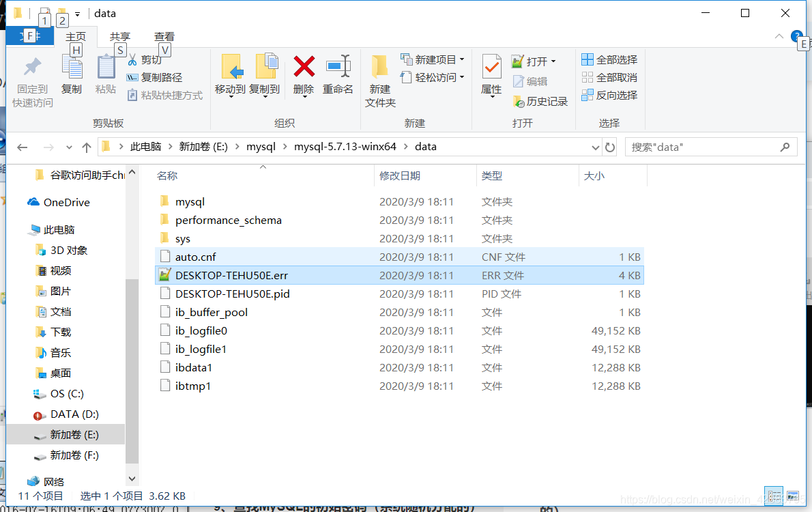Sort by the Name (名称) column header
Viewport: 812px width, 512px height.
167,175
